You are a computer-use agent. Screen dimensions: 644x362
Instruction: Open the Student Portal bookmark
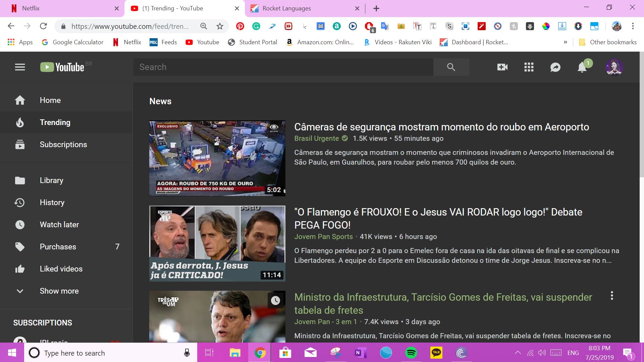coord(252,42)
